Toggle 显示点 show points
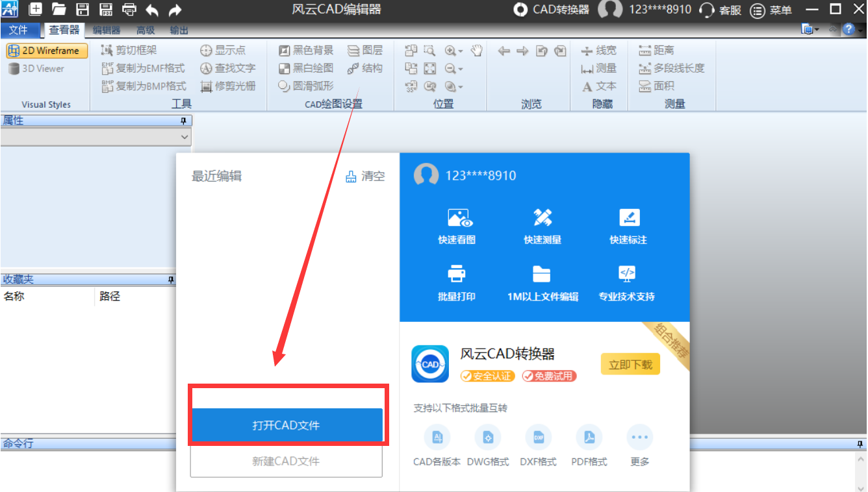 (x=223, y=50)
